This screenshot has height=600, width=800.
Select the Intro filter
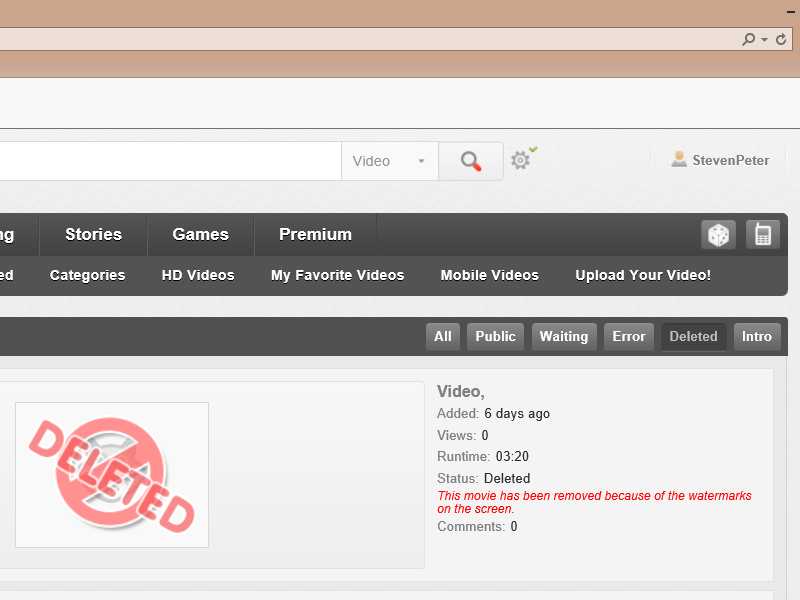coord(757,337)
